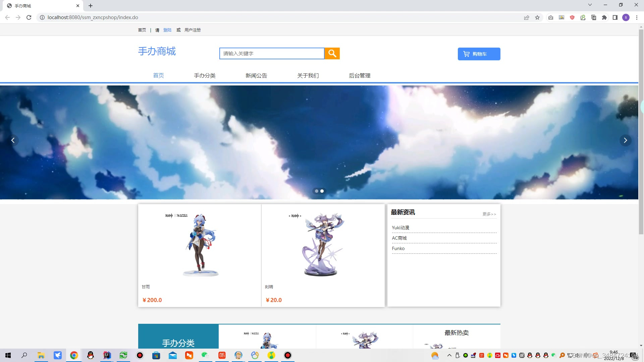Open the Chrome three-dot menu
The height and width of the screenshot is (362, 644).
pyautogui.click(x=637, y=17)
